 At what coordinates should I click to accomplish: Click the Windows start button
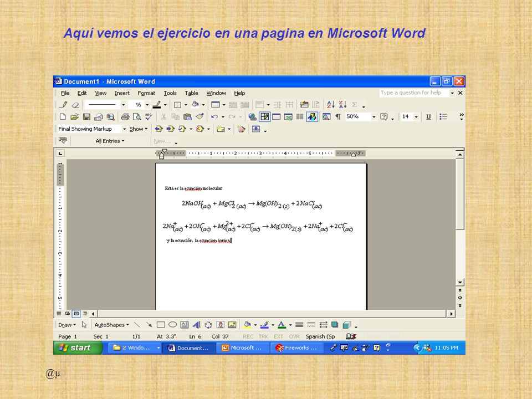pos(78,348)
